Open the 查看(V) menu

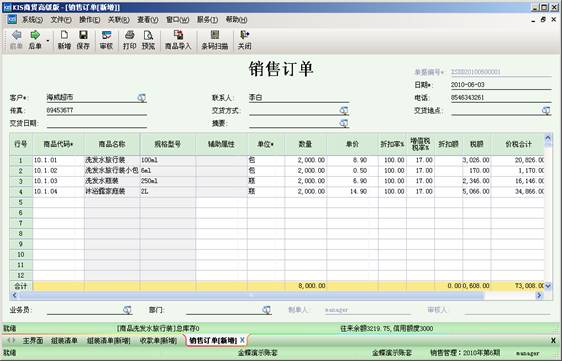click(x=148, y=20)
